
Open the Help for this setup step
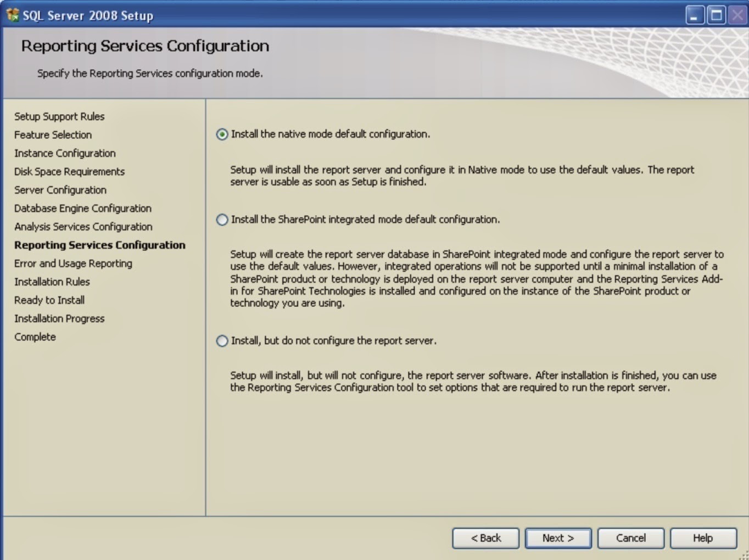(x=703, y=538)
